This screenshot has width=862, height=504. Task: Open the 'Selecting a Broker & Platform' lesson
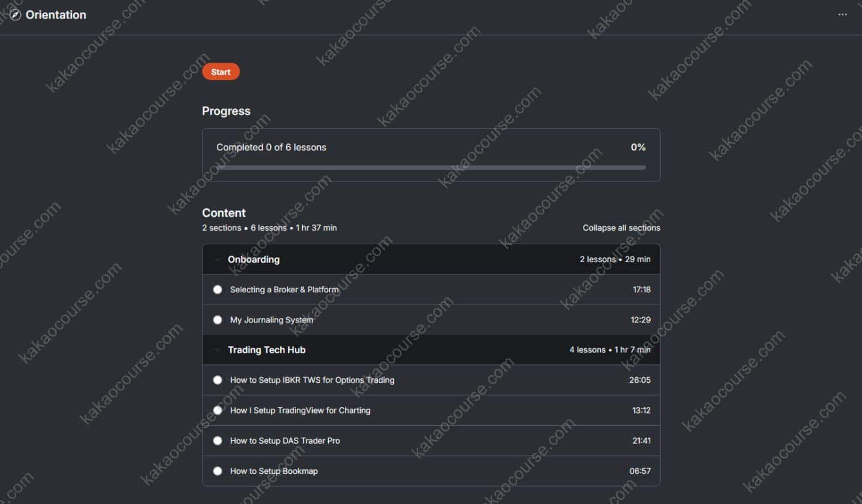coord(284,289)
